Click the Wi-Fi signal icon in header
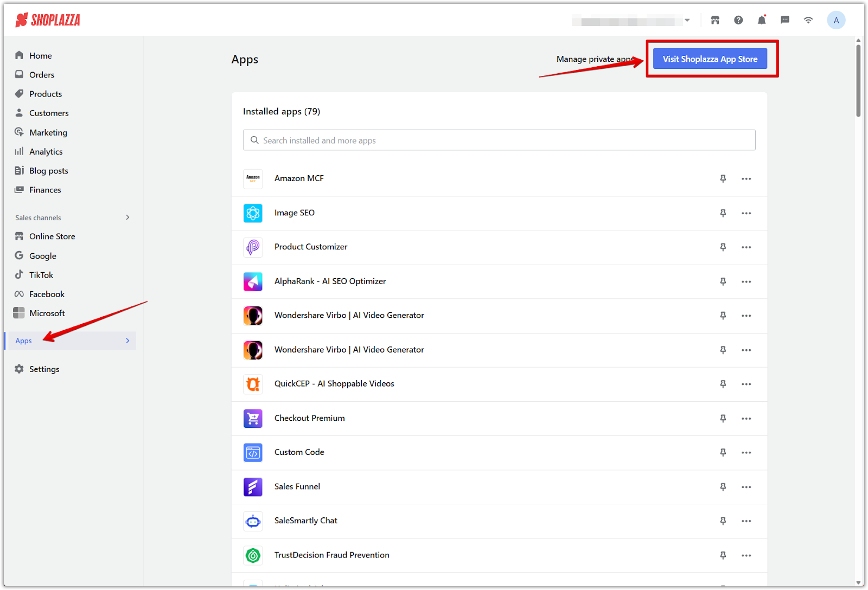 point(808,20)
